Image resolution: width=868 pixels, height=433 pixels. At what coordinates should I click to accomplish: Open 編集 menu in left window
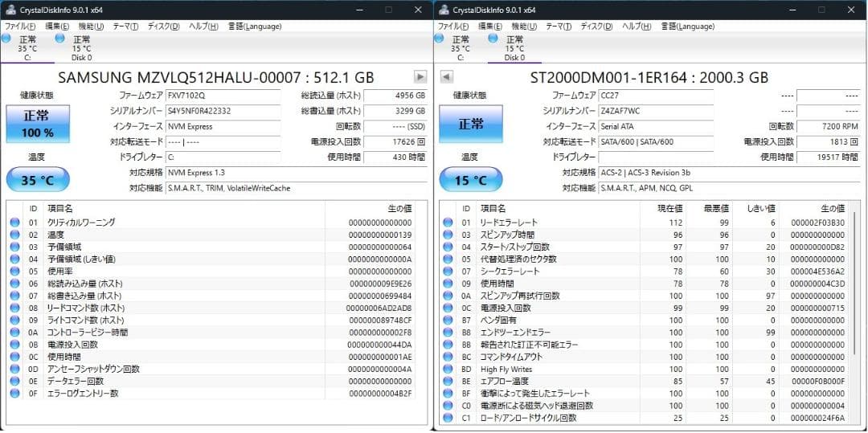pos(57,26)
